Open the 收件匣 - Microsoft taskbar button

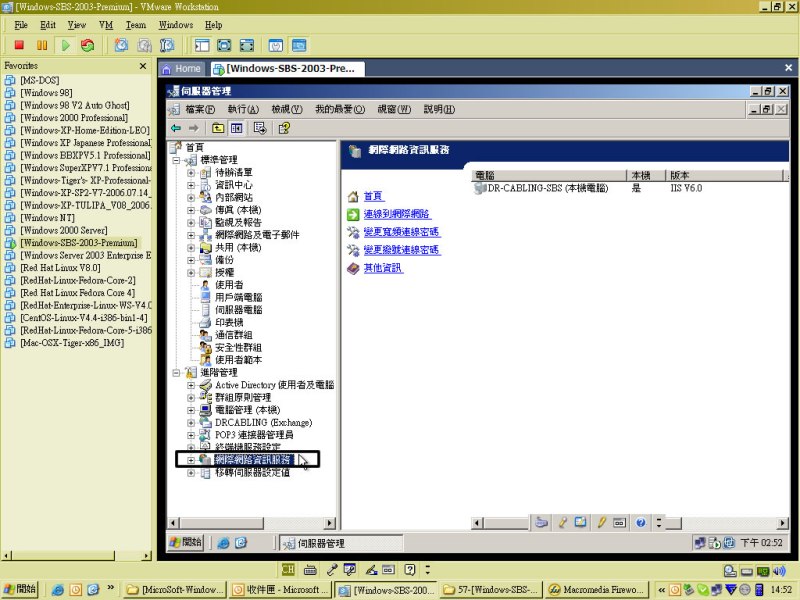[x=279, y=590]
